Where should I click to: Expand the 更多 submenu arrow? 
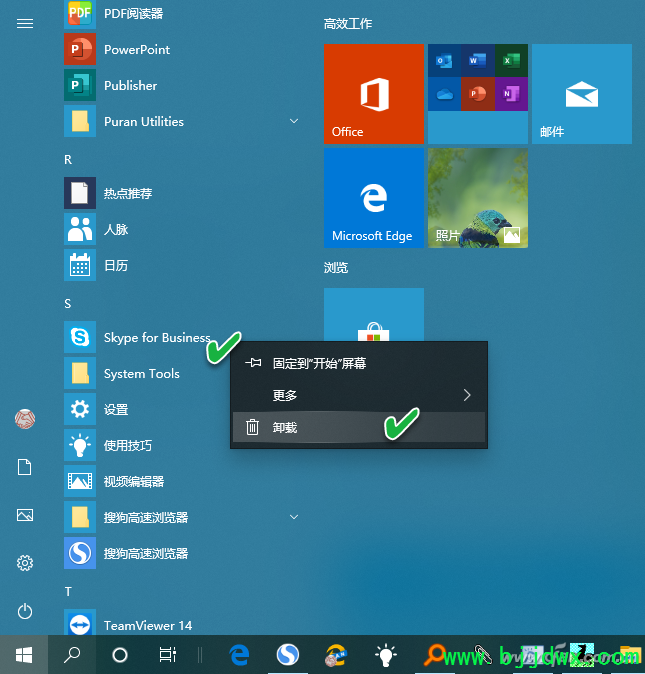click(x=467, y=395)
